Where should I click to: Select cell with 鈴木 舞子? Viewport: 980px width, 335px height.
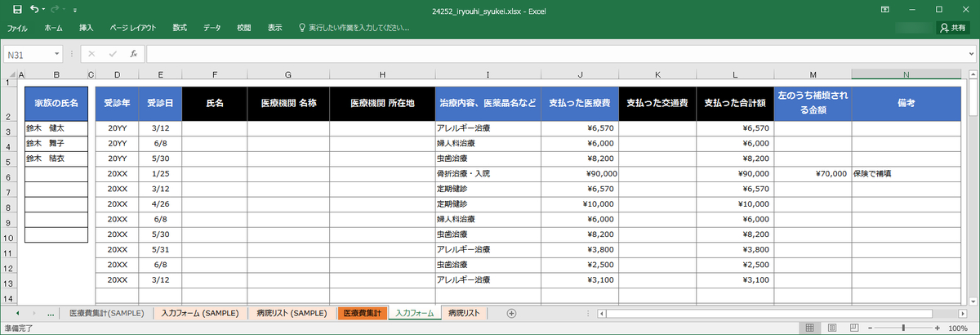click(56, 144)
